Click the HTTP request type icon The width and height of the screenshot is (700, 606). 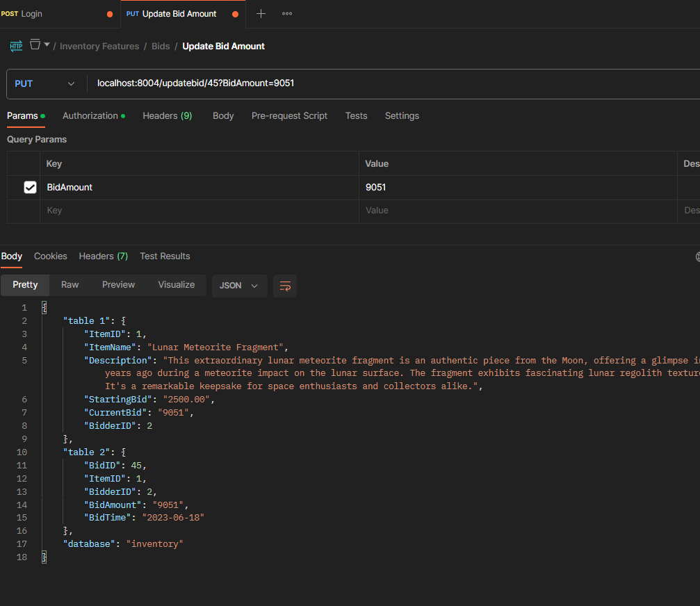coord(16,47)
